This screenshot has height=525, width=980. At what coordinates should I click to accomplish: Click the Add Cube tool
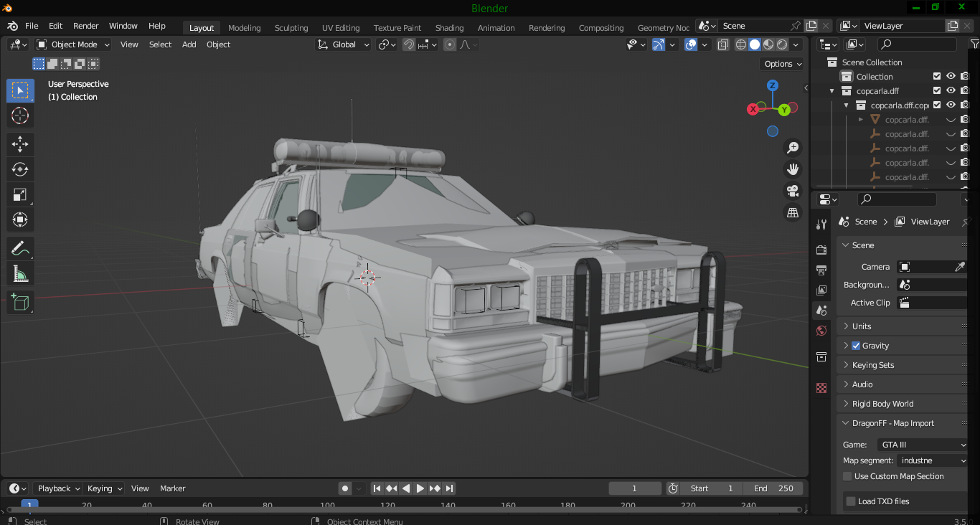(20, 302)
